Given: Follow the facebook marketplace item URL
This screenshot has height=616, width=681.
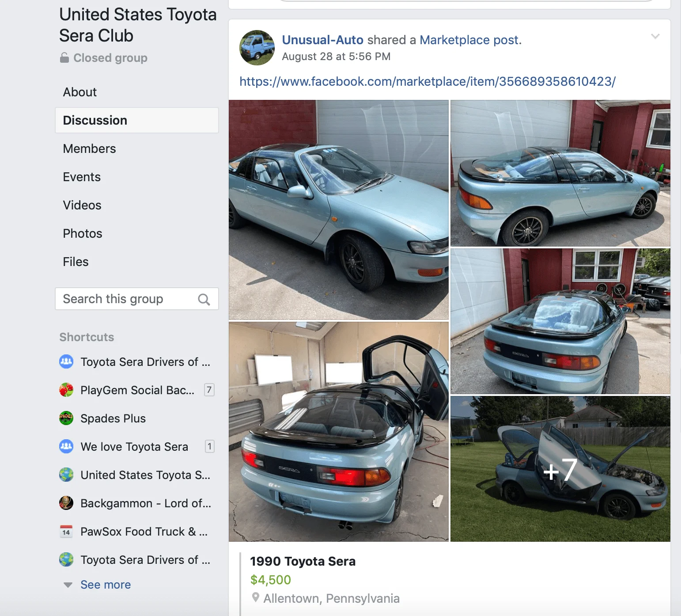Looking at the screenshot, I should click(427, 81).
